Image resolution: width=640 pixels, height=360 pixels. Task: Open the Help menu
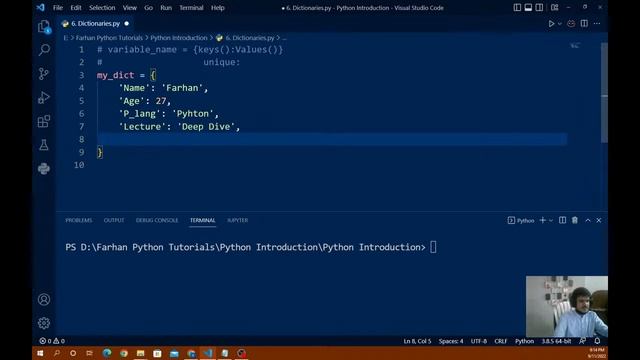218,8
